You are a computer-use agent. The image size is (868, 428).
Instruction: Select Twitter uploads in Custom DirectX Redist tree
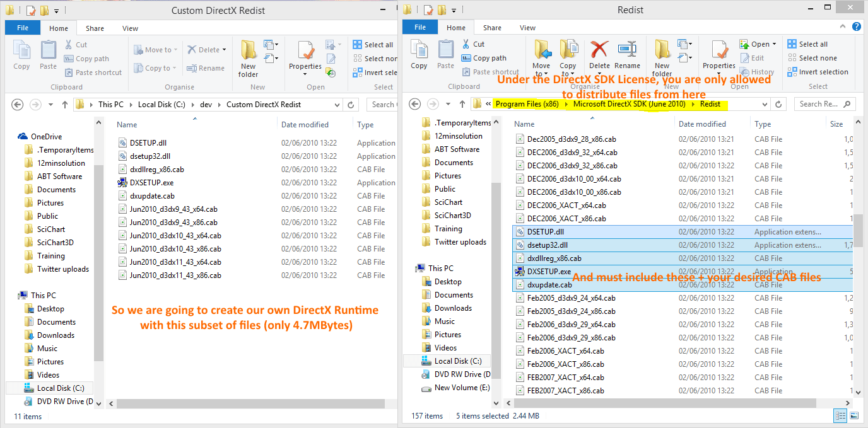(62, 269)
